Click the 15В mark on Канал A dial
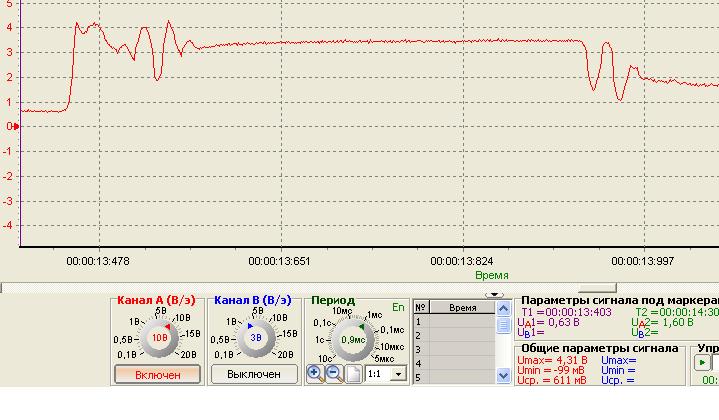Image resolution: width=719 pixels, height=420 pixels. (x=193, y=334)
